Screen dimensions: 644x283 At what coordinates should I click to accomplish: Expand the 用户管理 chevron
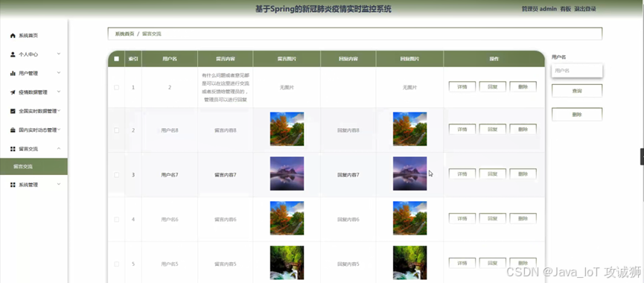59,73
